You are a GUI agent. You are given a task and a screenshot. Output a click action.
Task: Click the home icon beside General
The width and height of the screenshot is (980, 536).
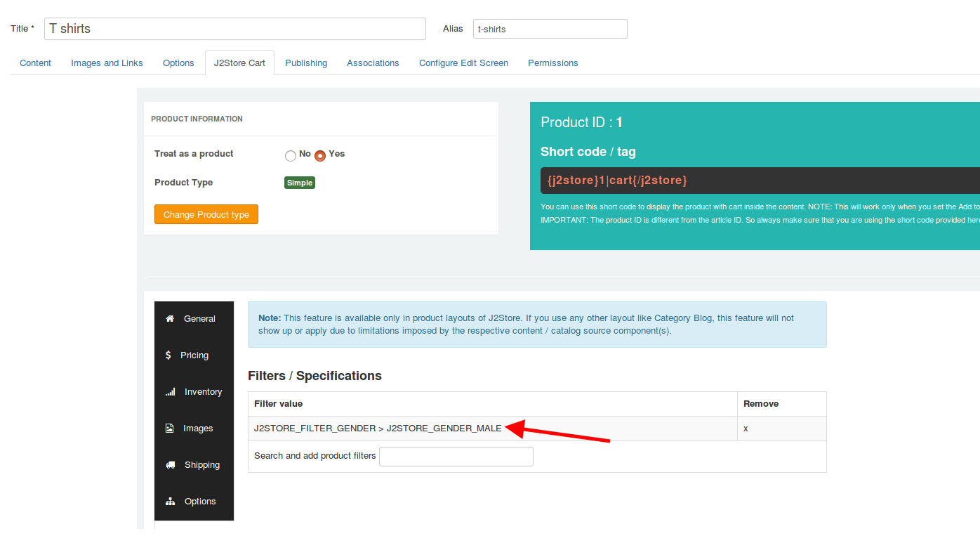point(170,319)
